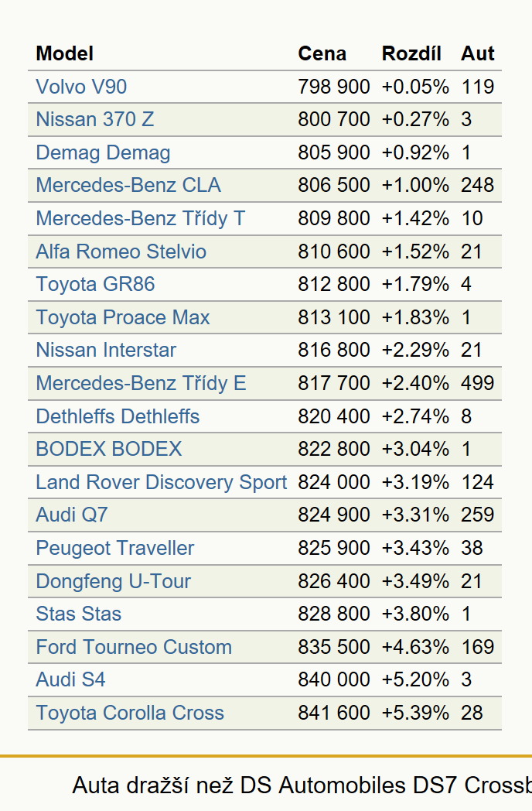Open the Toyota Proace Max link
Viewport: 532px width, 811px height.
pyautogui.click(x=122, y=317)
